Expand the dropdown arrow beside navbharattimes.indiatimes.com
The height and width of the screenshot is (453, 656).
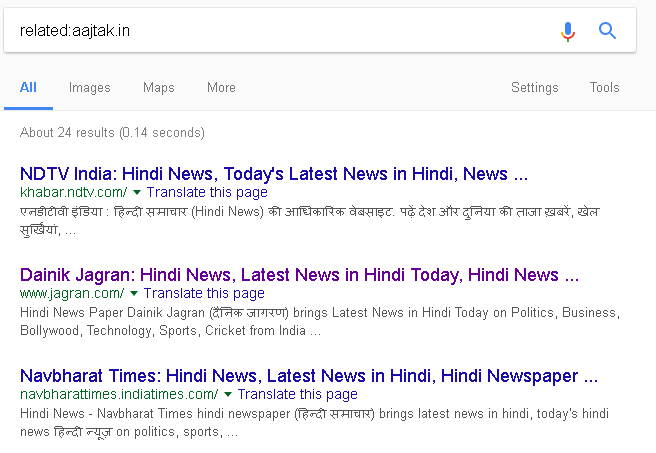227,395
